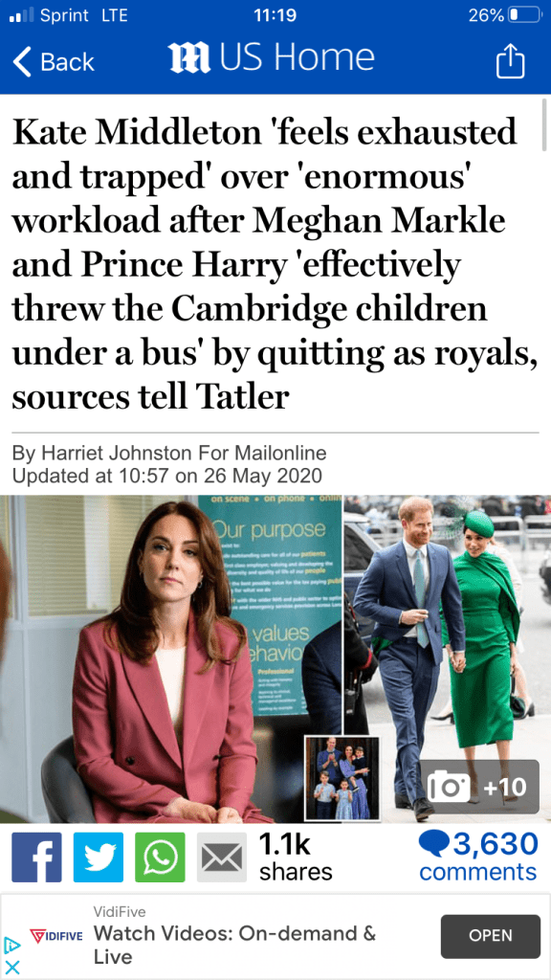Image resolution: width=551 pixels, height=980 pixels.
Task: Open the Kate Middleton photo
Action: click(x=170, y=658)
